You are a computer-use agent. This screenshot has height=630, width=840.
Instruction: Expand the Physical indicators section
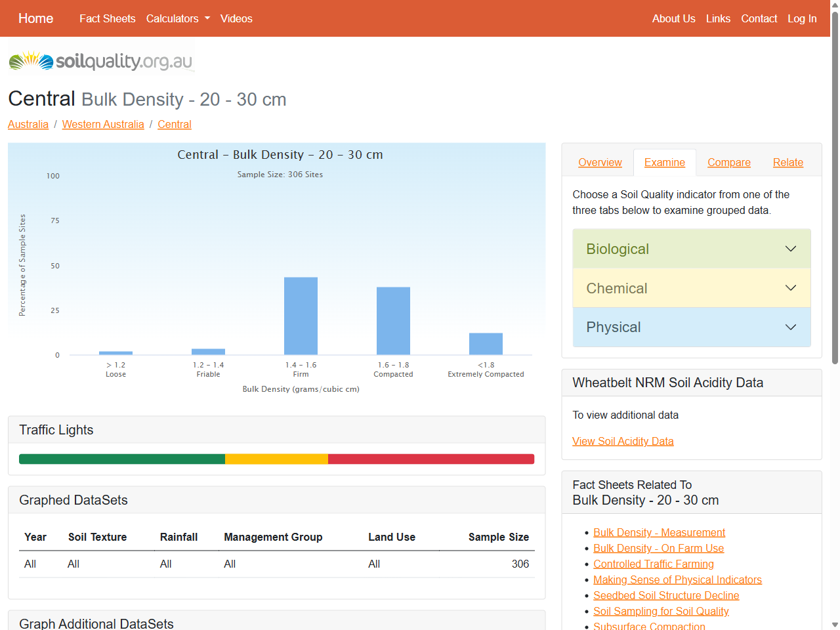[692, 327]
